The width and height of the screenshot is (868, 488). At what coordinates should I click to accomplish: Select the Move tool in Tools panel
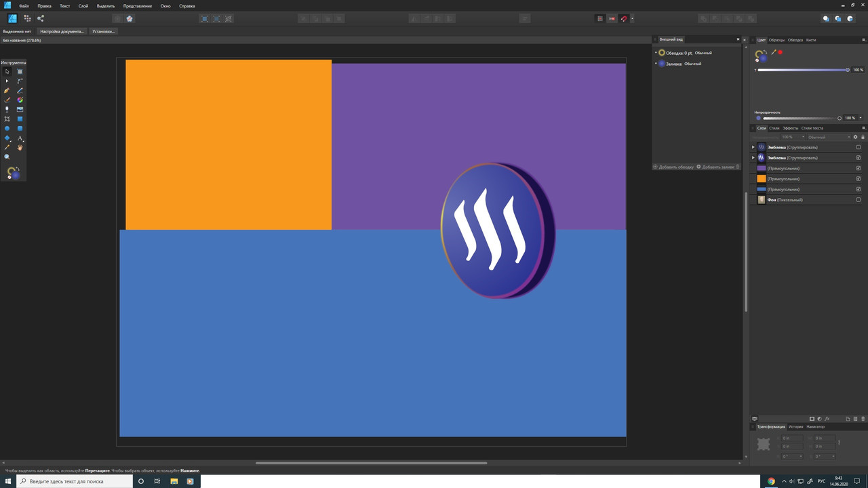click(x=7, y=71)
